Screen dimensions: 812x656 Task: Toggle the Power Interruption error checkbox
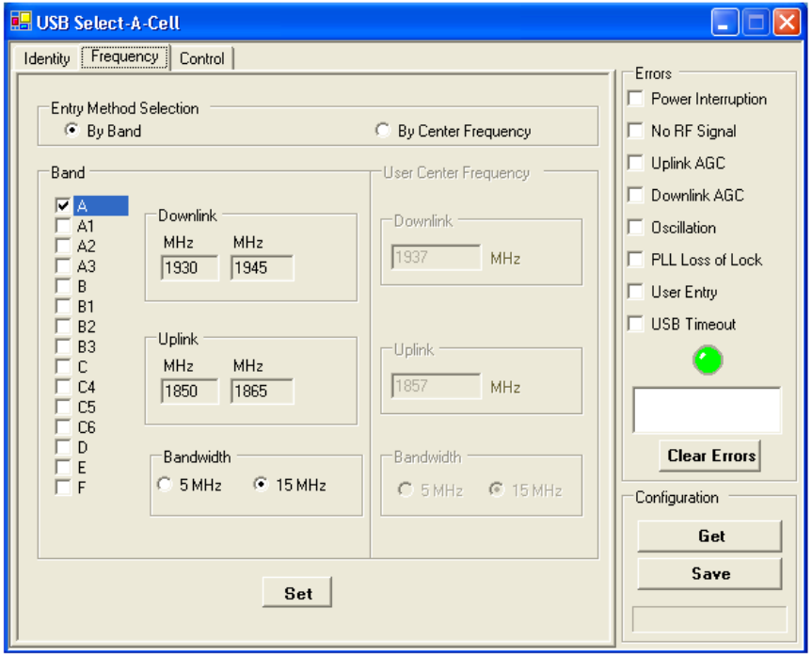635,99
